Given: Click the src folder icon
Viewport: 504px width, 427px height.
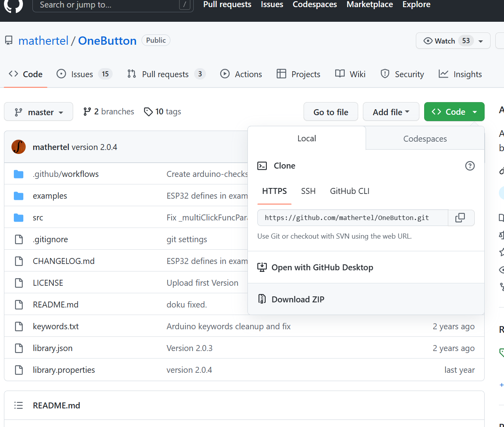Looking at the screenshot, I should (19, 218).
